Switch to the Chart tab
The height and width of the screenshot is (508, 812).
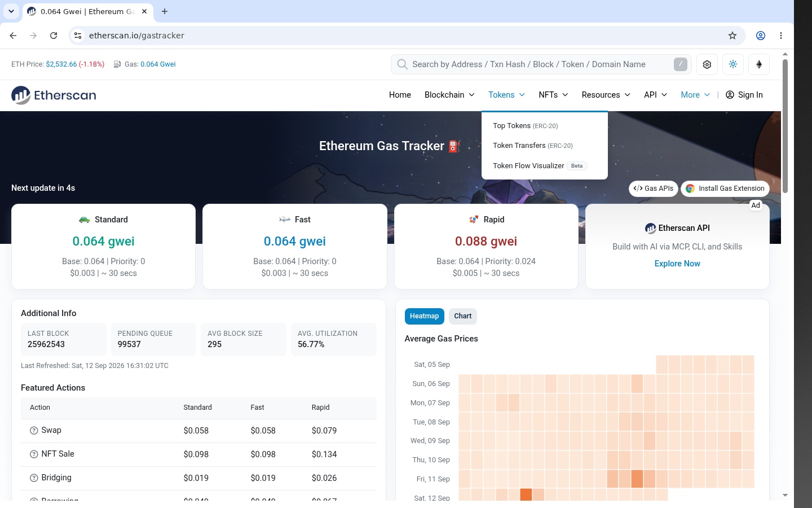463,316
